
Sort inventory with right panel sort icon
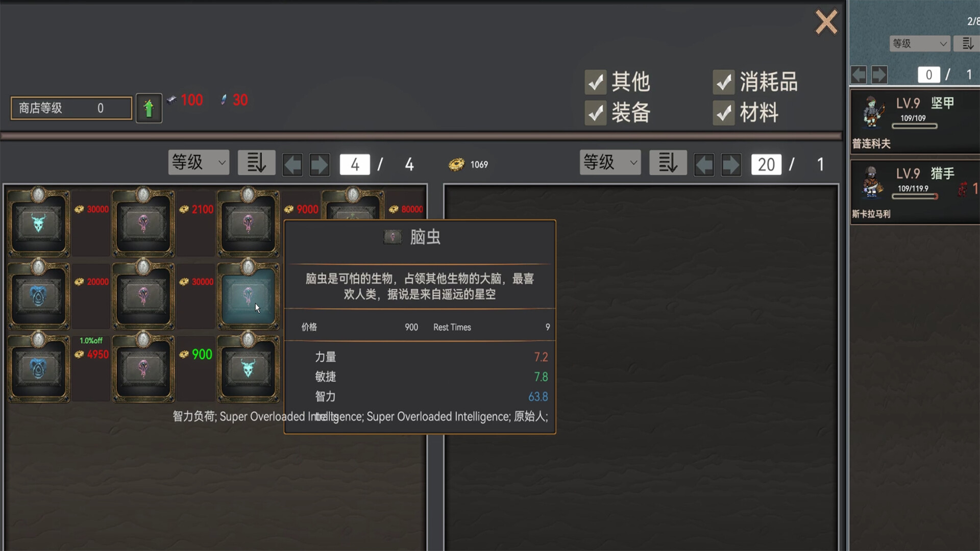(x=668, y=163)
